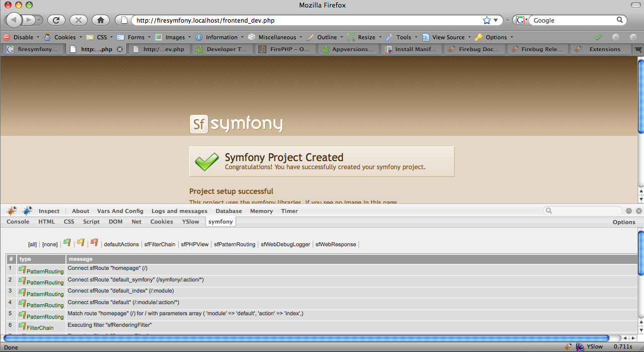This screenshot has width=644, height=352.
Task: Click the URL address bar
Action: point(307,20)
